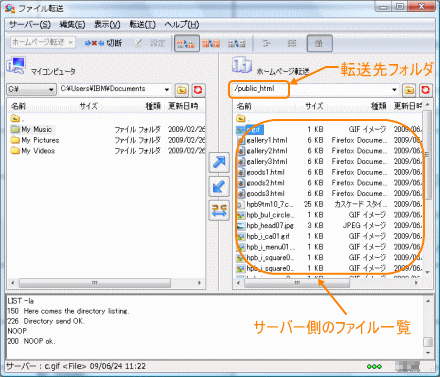Viewport: 440px width, 377px height.
Task: Sort server list by サイズ column
Action: coord(314,106)
